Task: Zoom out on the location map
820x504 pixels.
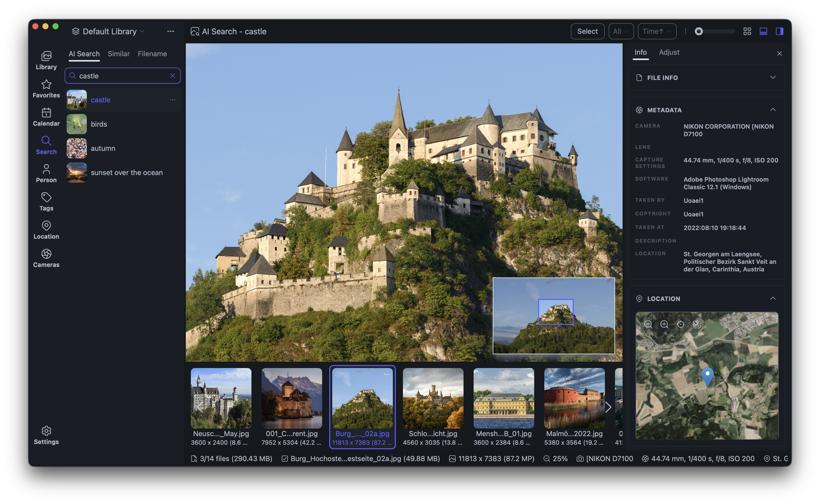Action: 648,324
